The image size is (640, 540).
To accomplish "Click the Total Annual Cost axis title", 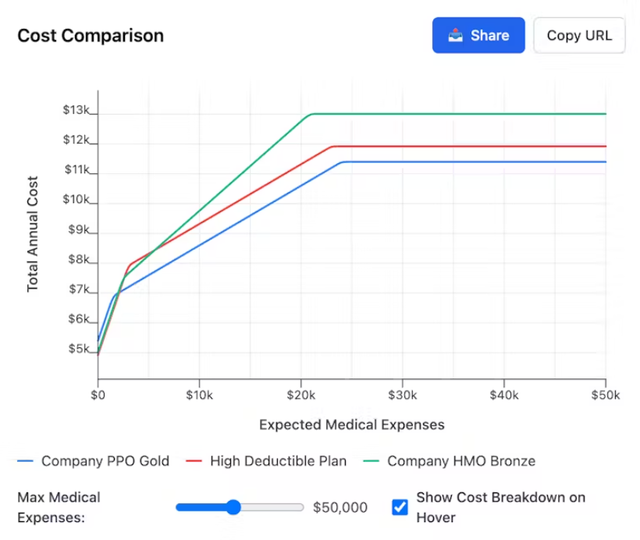I will pyautogui.click(x=33, y=231).
